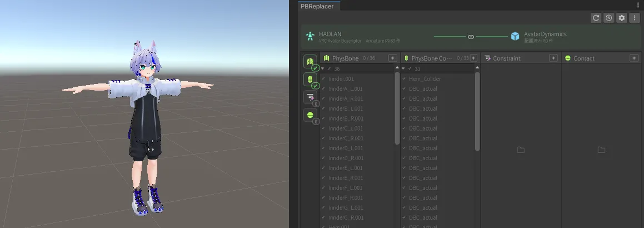Viewport: 644px width, 228px height.
Task: Open the history clock icon
Action: (x=608, y=18)
